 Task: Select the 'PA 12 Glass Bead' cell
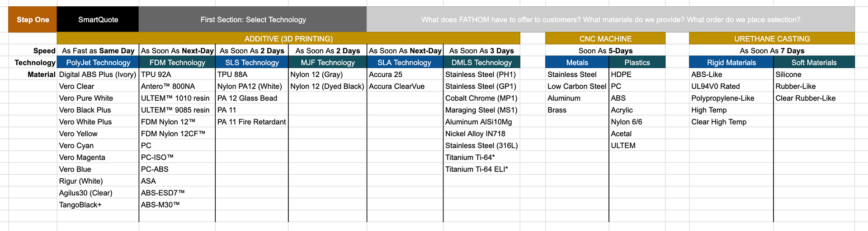[252, 98]
